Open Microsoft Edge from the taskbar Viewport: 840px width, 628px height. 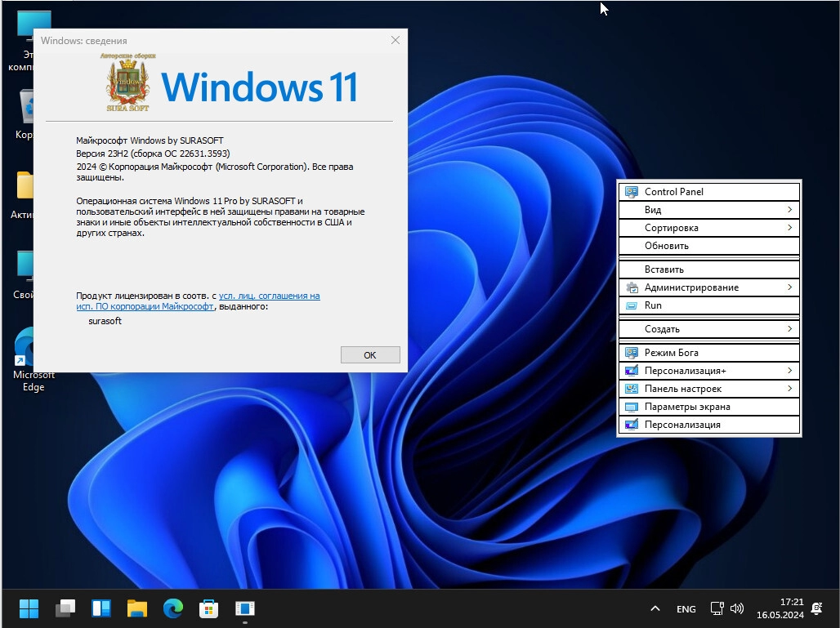pos(172,608)
